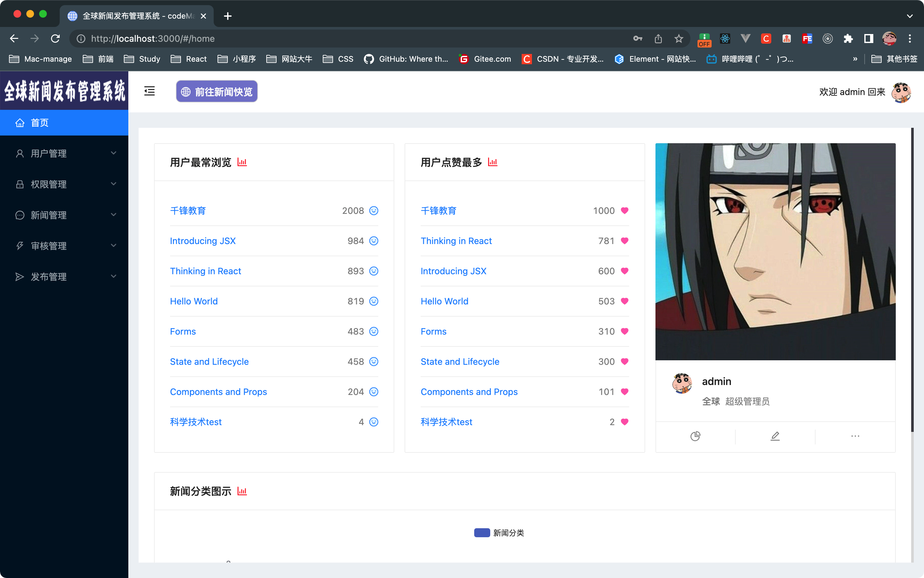Viewport: 924px width, 578px height.
Task: Reload the page with the refresh button
Action: point(56,39)
